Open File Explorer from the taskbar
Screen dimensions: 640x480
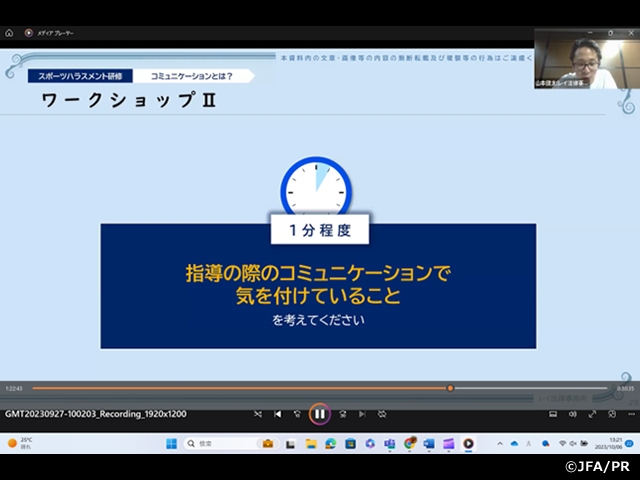click(x=310, y=443)
